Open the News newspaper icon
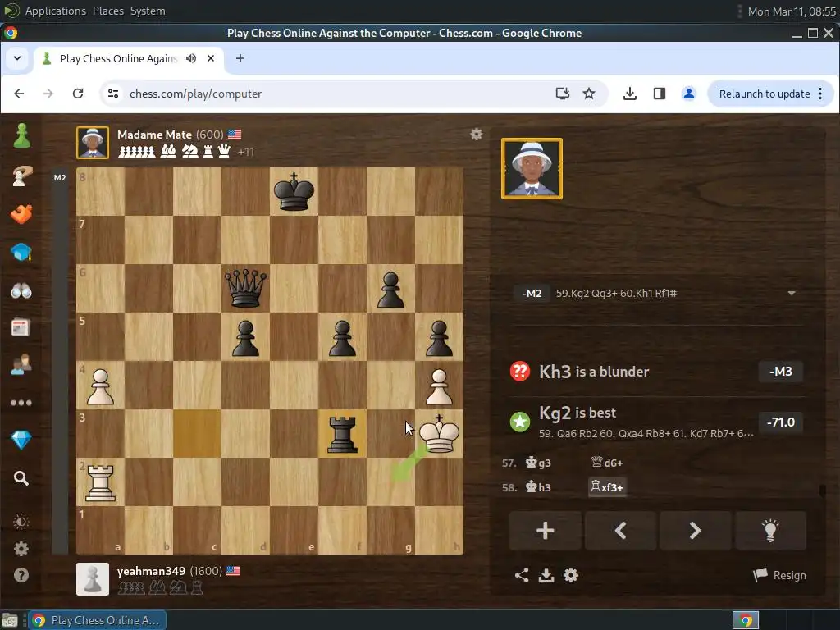The height and width of the screenshot is (630, 840). (x=21, y=326)
